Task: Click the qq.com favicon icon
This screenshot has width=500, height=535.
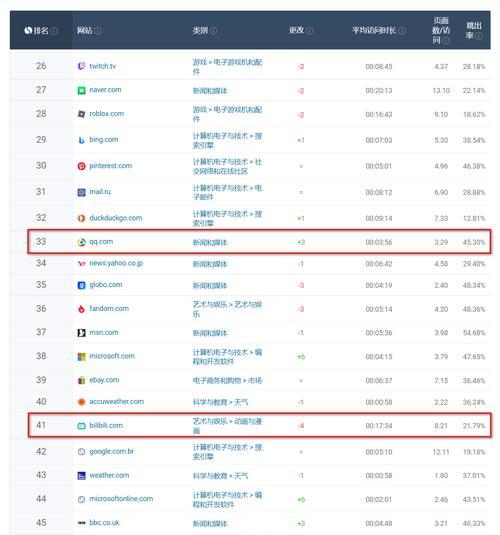Action: pos(81,242)
